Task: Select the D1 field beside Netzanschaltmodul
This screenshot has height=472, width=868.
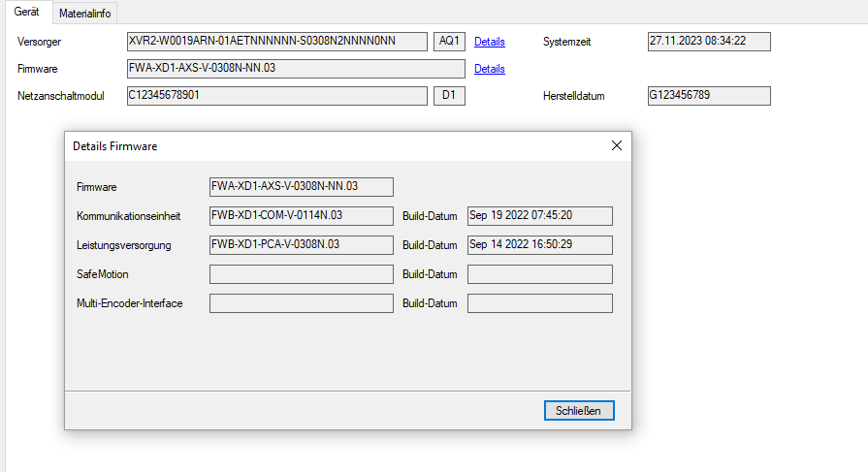Action: 449,96
